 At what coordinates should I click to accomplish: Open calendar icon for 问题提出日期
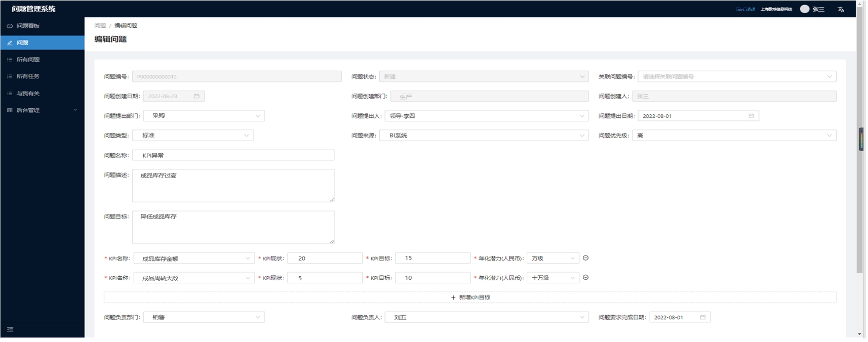pyautogui.click(x=751, y=116)
